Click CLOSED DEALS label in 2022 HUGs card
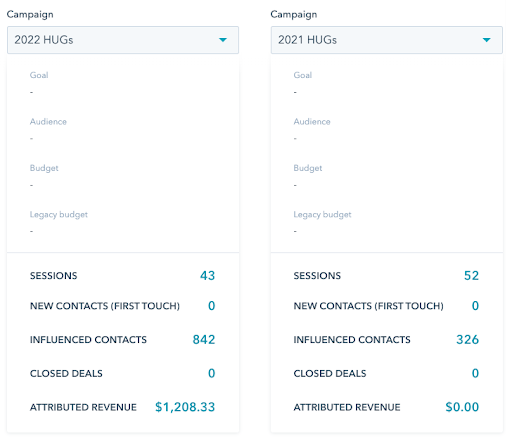Viewport: 512px width, 443px height. click(x=66, y=373)
